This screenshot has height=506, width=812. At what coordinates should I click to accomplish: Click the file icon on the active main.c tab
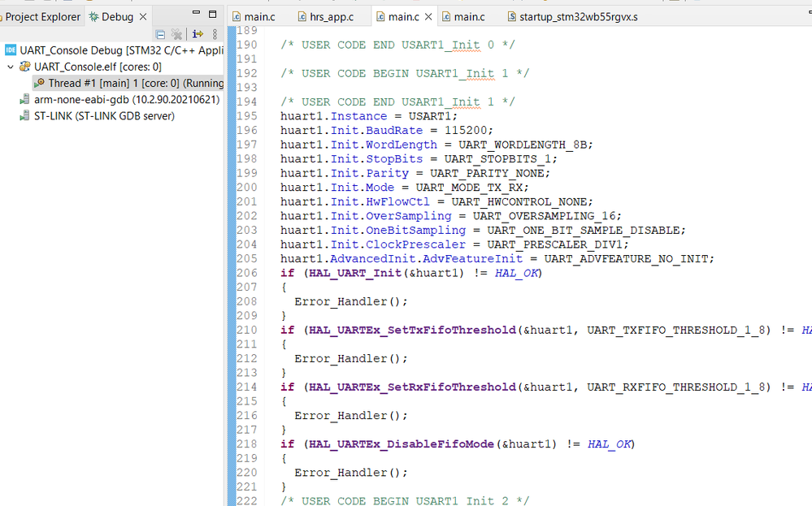coord(380,17)
